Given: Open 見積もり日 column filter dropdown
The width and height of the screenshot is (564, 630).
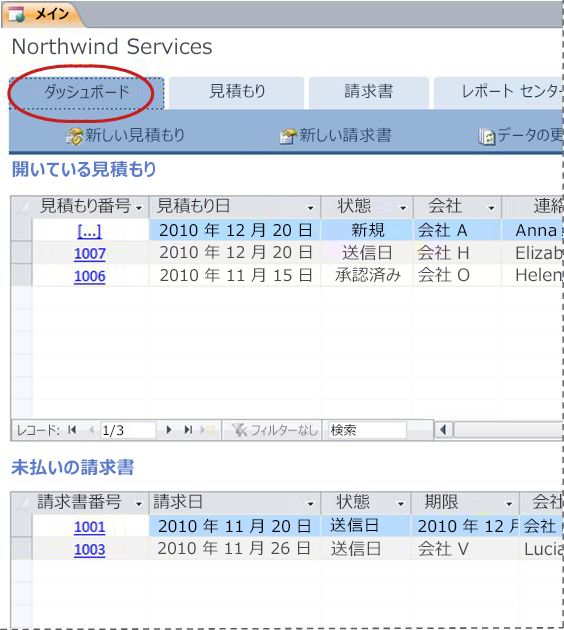Looking at the screenshot, I should (x=310, y=208).
